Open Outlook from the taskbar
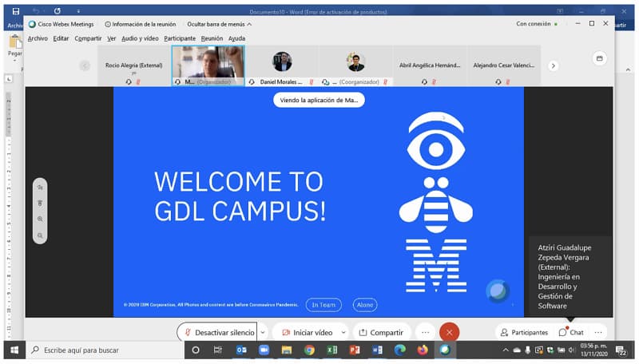The width and height of the screenshot is (639, 364). coord(241,350)
